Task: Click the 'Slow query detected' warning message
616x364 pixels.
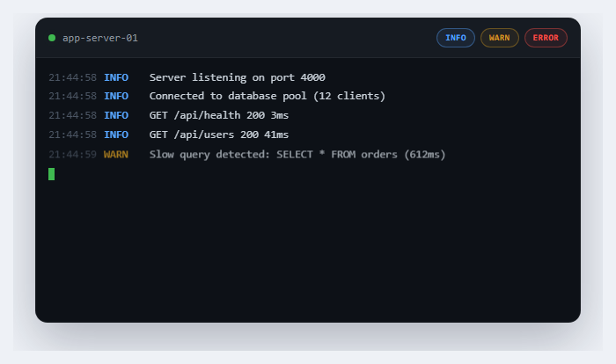Action: click(297, 155)
